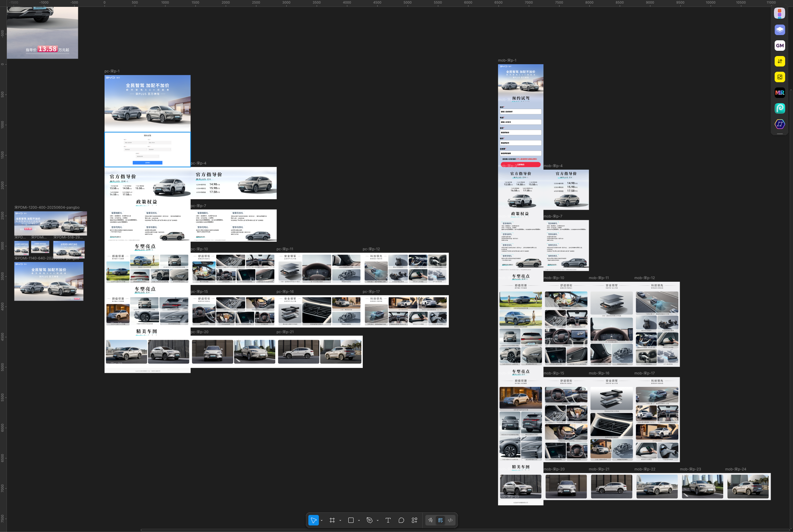Select frame label mob-宋p-11

tap(599, 278)
